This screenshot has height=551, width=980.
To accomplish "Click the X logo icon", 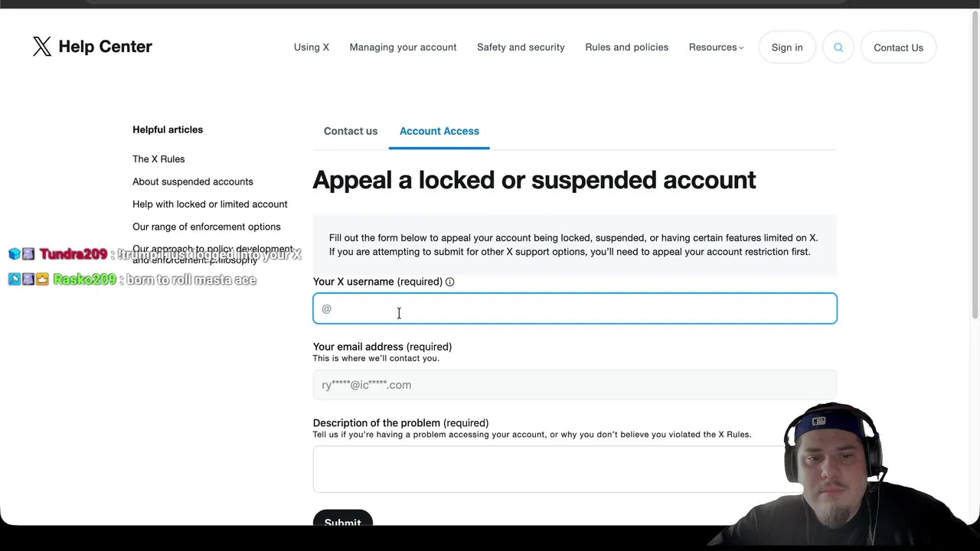I will coord(42,47).
